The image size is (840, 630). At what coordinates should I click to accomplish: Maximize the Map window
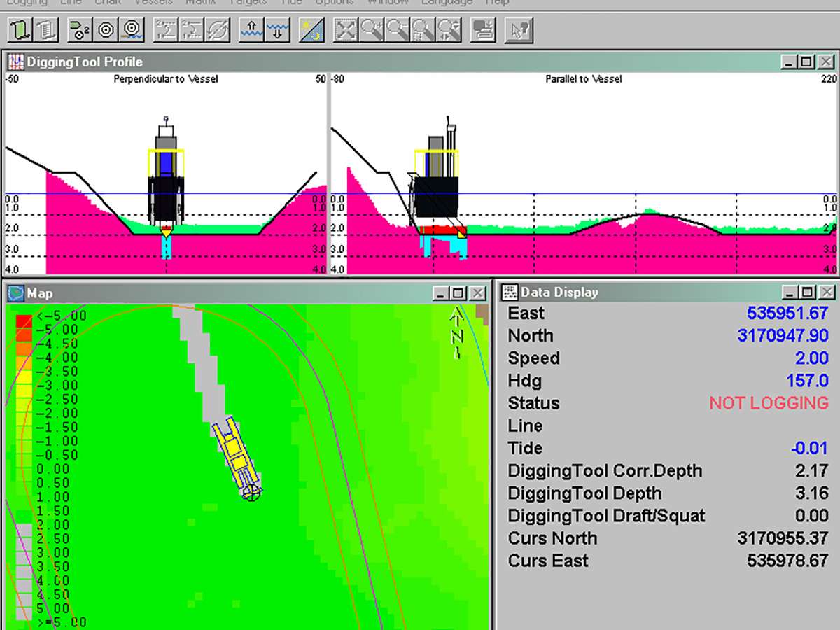[458, 293]
